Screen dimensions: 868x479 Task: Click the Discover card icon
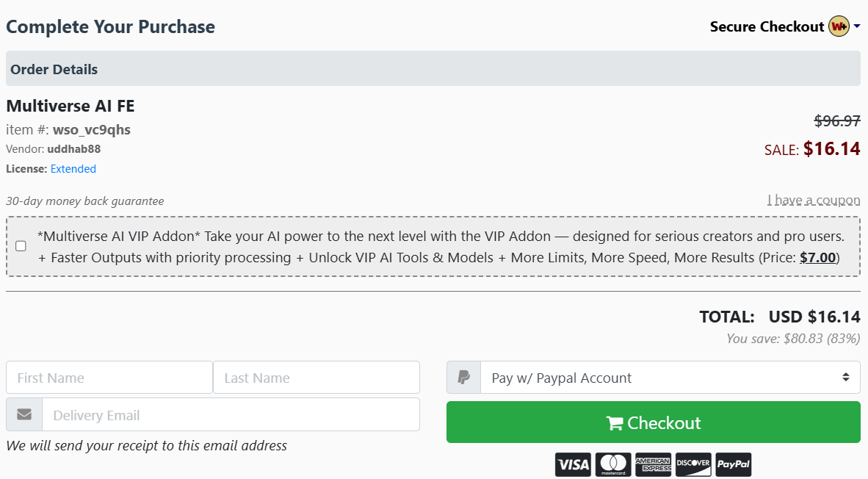click(x=693, y=464)
